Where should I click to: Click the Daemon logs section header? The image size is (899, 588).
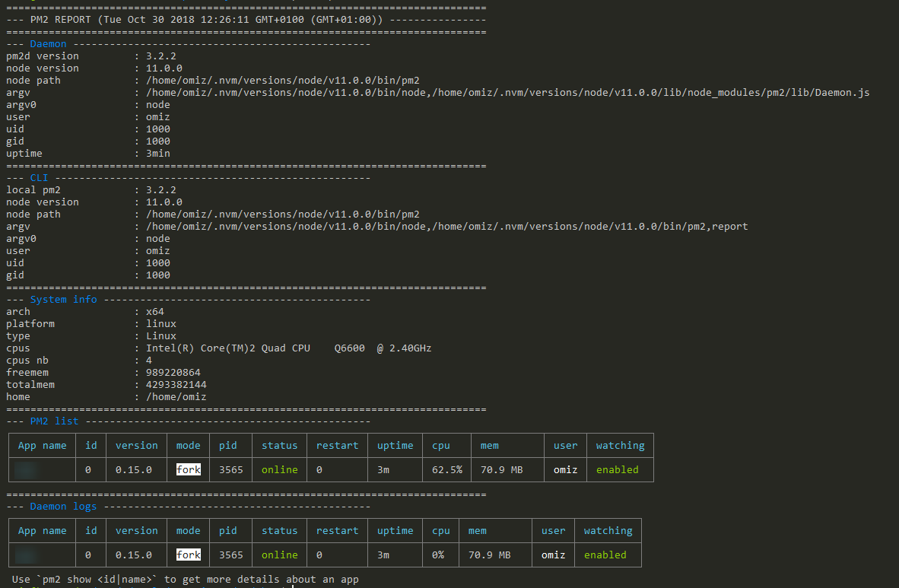point(63,506)
